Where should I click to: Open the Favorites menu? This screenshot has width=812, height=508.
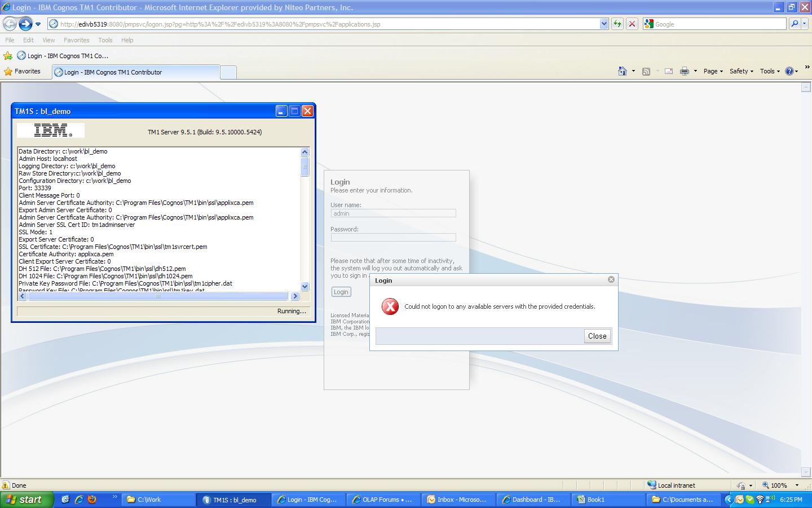pyautogui.click(x=76, y=40)
